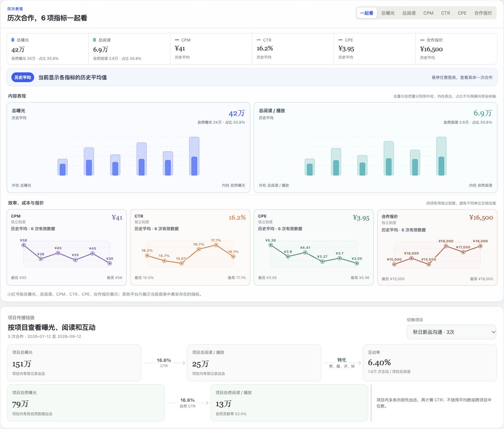Click the 最高 ¥18,000 label under the 合作报价 chart
Viewport: 504px width, 429px height.
(481, 279)
